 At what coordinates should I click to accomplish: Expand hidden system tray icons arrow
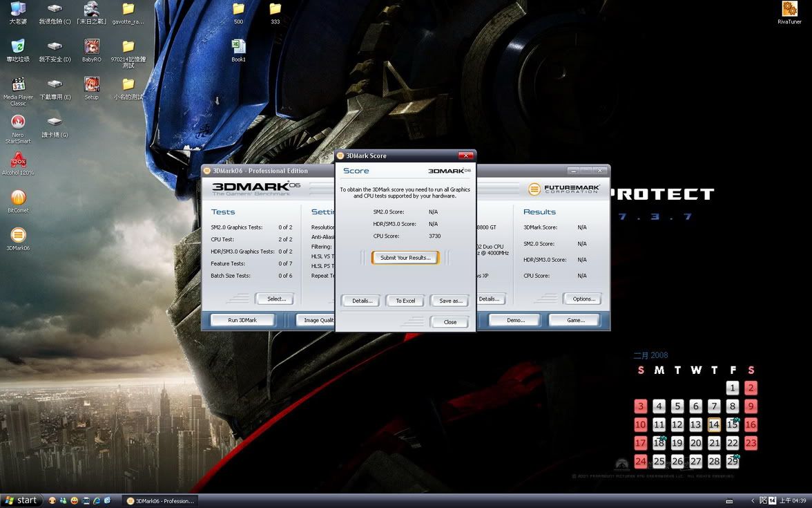pyautogui.click(x=753, y=500)
